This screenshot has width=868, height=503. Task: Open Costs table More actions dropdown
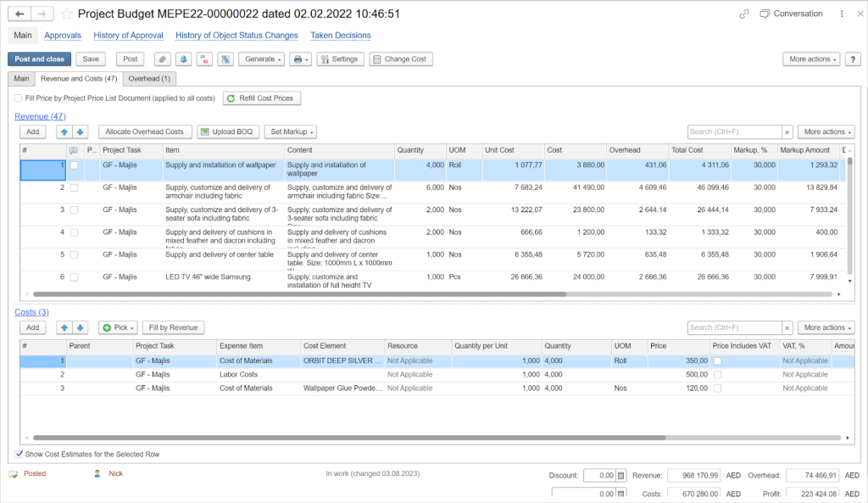point(826,327)
